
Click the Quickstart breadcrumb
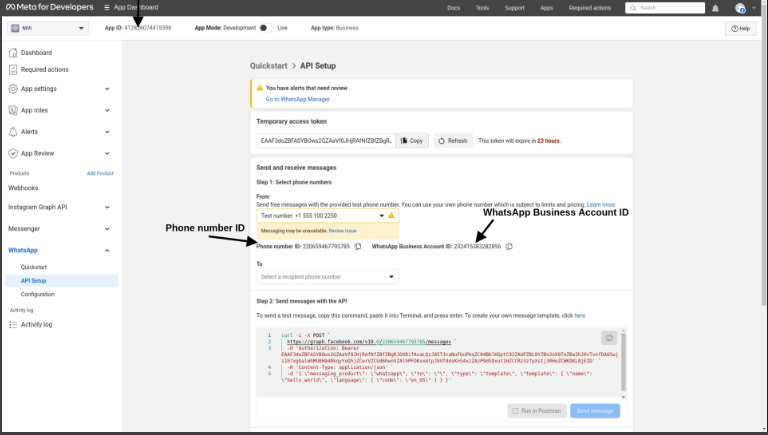268,66
